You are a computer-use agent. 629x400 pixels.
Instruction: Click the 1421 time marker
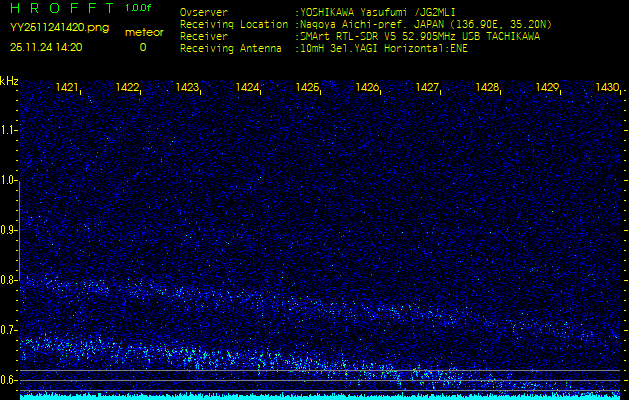click(x=68, y=88)
